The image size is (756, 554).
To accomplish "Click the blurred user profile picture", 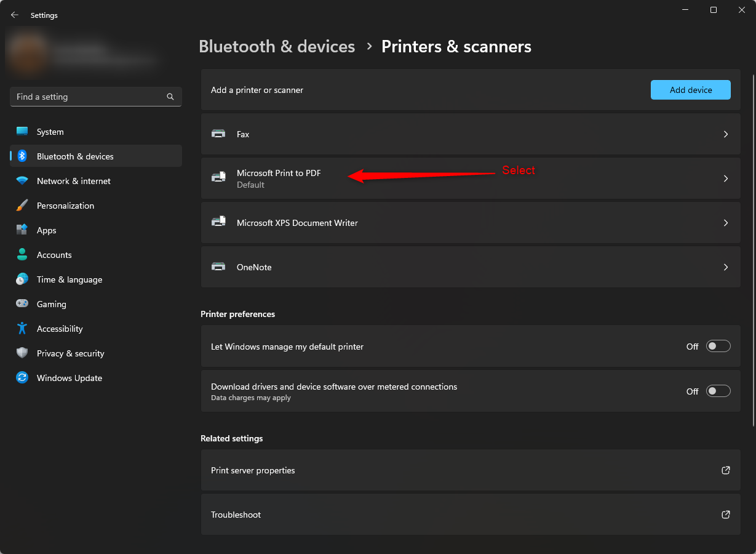I will pos(27,53).
